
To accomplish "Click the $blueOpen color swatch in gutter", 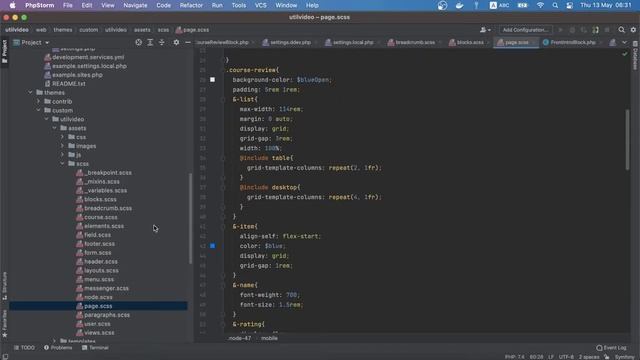I will 212,80.
